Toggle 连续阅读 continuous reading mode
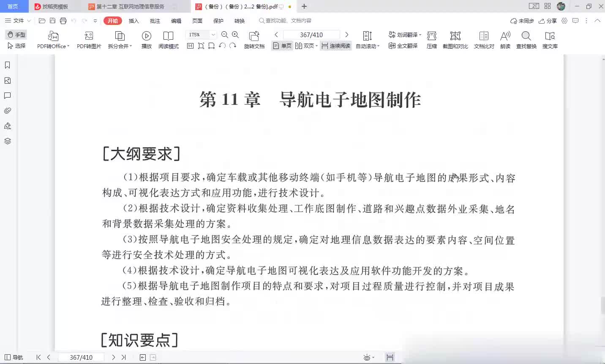The height and width of the screenshot is (364, 605). pyautogui.click(x=336, y=46)
